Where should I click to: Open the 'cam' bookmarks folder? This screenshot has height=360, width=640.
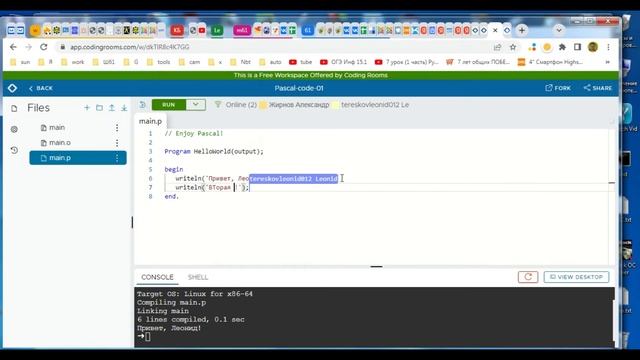(x=190, y=62)
